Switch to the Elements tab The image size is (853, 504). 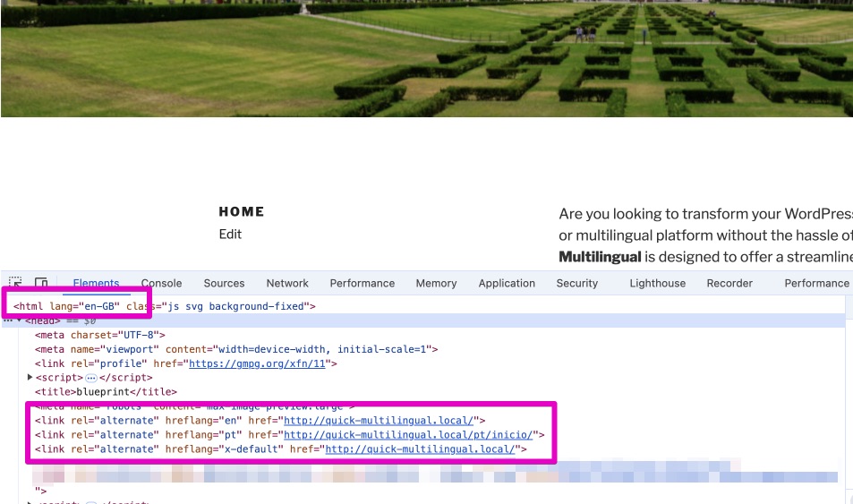point(97,283)
